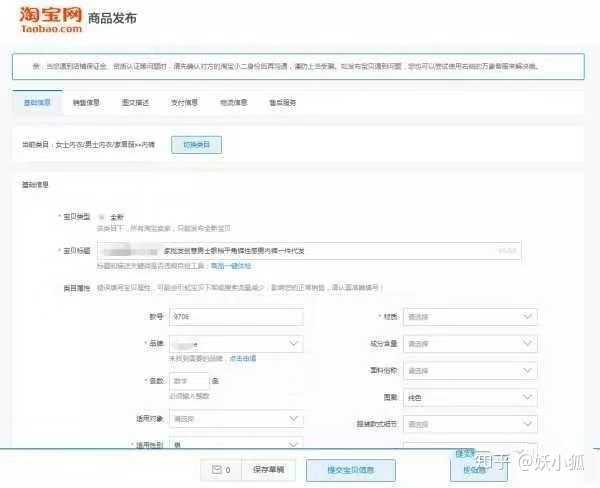
Task: Switch to the 图文描述 tab
Action: (134, 103)
